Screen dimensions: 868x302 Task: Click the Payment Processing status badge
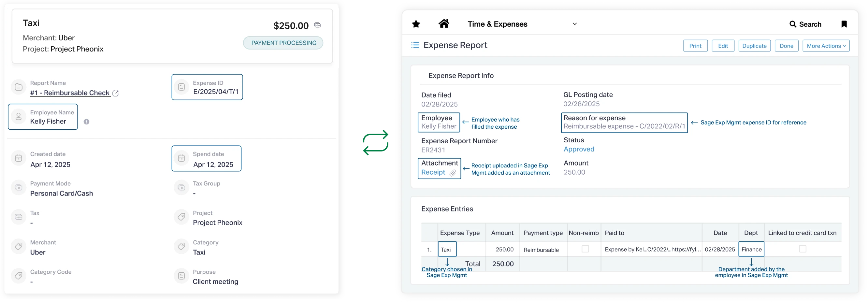click(283, 43)
